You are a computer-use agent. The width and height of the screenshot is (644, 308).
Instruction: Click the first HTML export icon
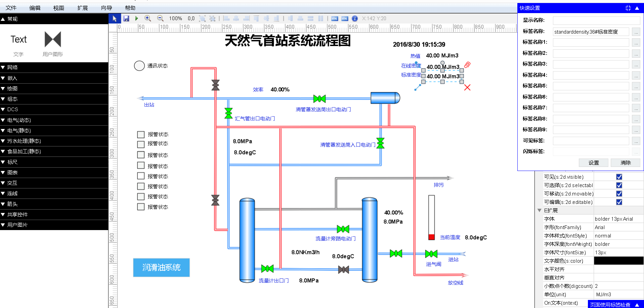click(x=335, y=18)
